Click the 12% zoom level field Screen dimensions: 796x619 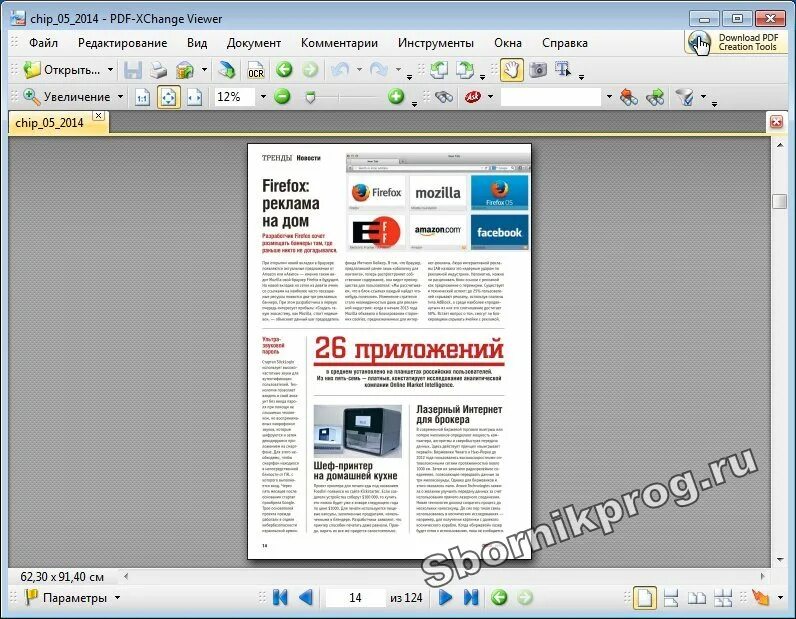tap(235, 96)
